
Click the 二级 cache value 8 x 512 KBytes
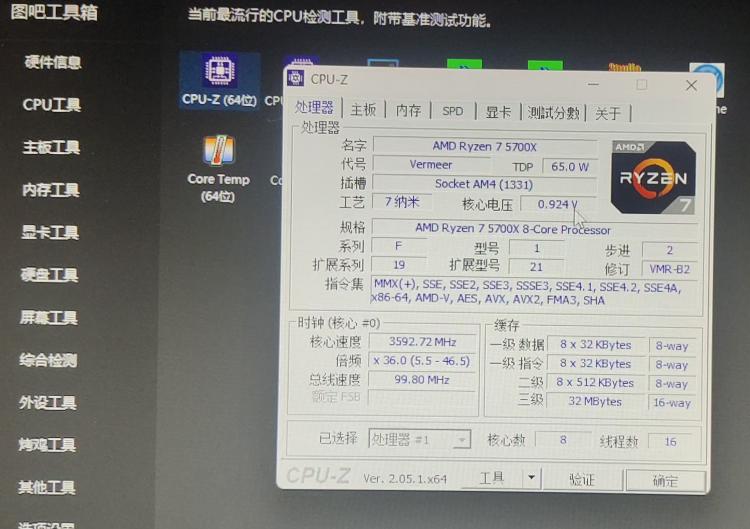[x=595, y=383]
